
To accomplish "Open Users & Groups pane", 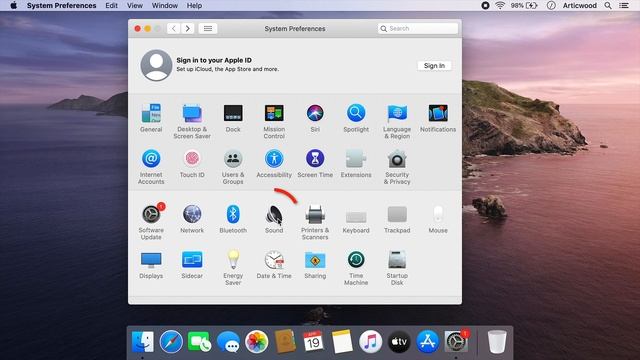I will click(x=233, y=159).
